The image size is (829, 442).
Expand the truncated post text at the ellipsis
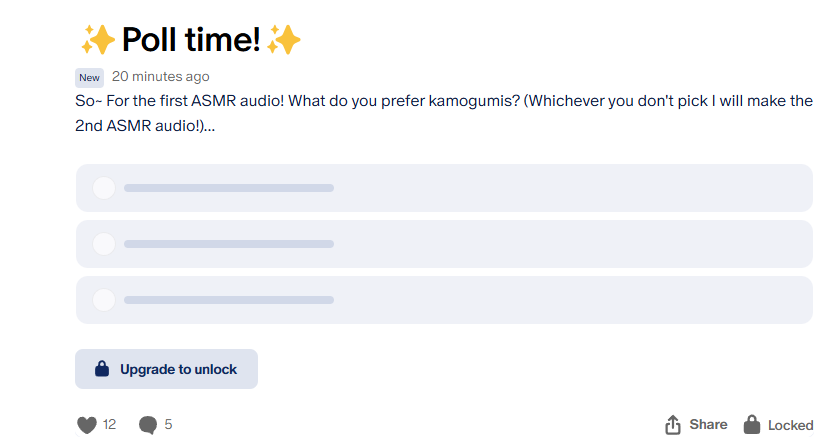208,127
